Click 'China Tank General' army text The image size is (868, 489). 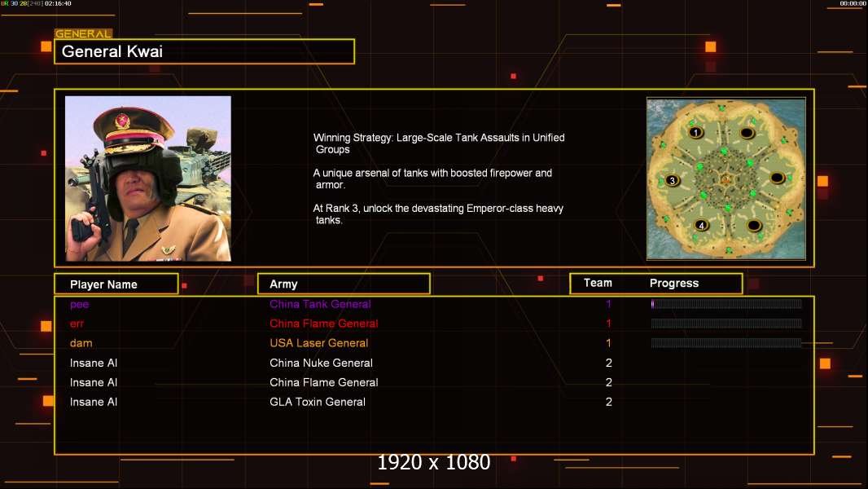coord(320,304)
